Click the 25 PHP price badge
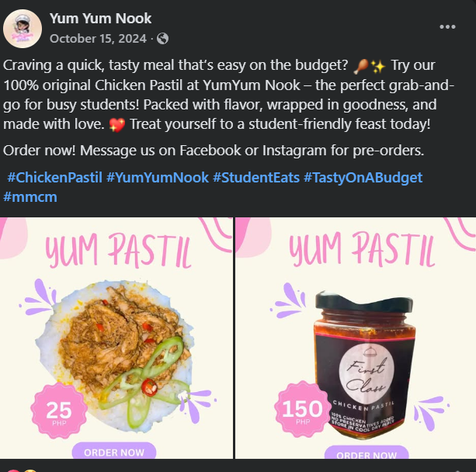 59,411
